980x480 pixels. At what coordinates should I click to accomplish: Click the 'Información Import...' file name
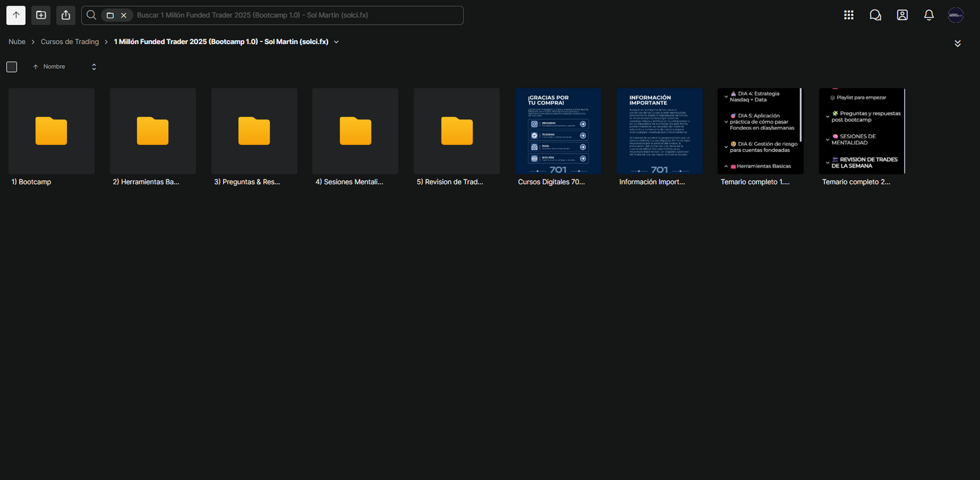click(652, 182)
